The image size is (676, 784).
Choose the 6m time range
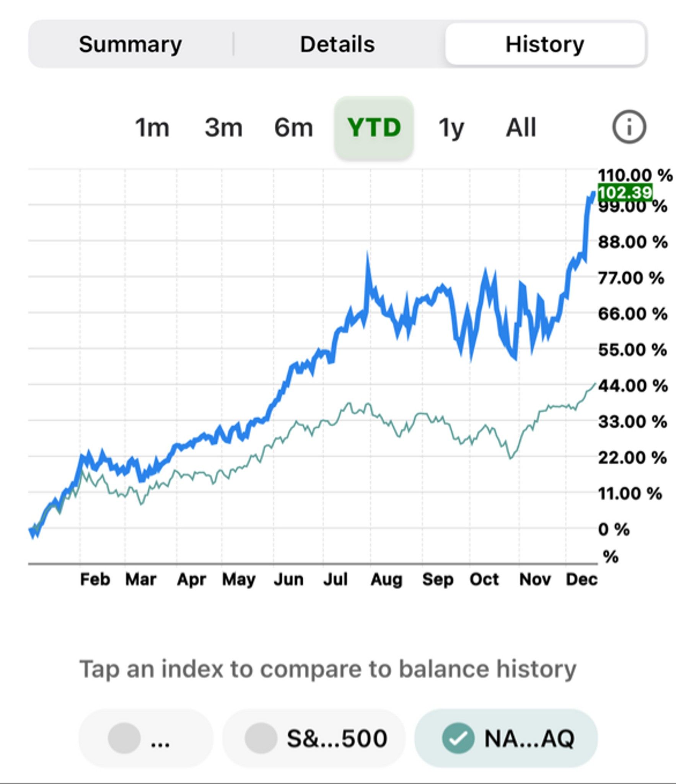293,127
